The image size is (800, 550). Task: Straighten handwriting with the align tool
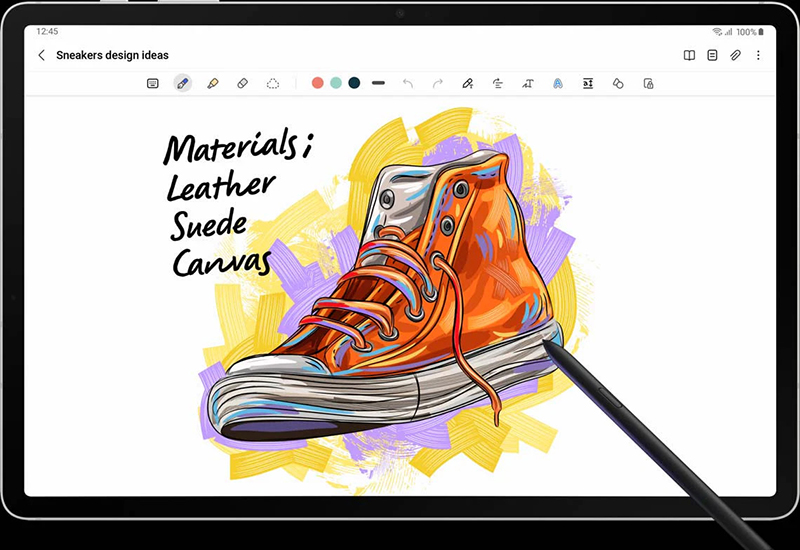497,83
